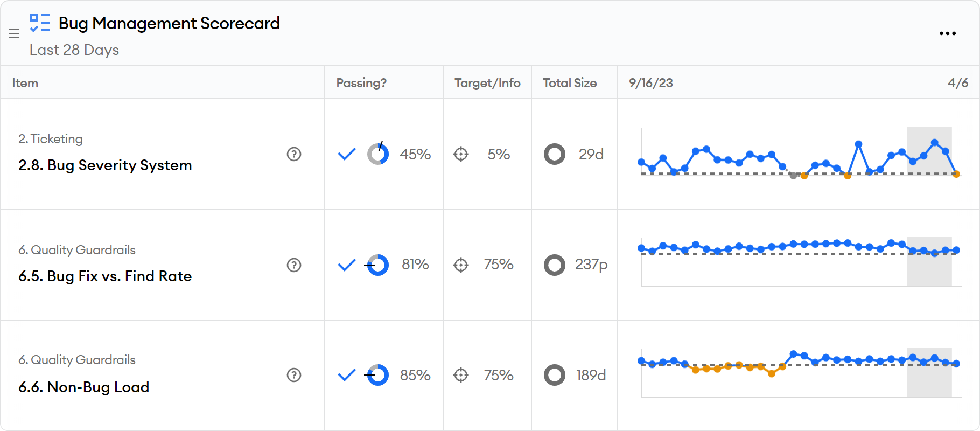Viewport: 980px width, 431px height.
Task: Open help for Non-Bug Load
Action: [294, 375]
